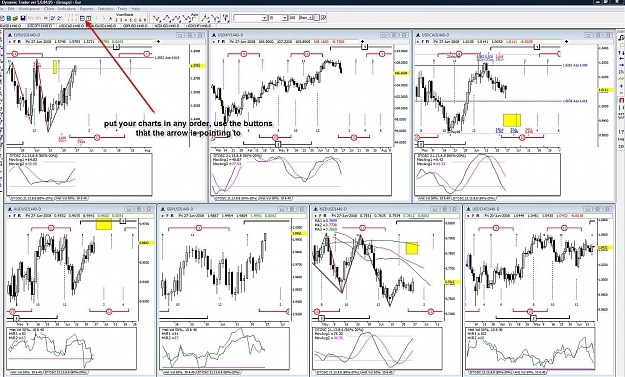
Task: Tile charts vertically using the toolbar button
Action: [x=88, y=18]
